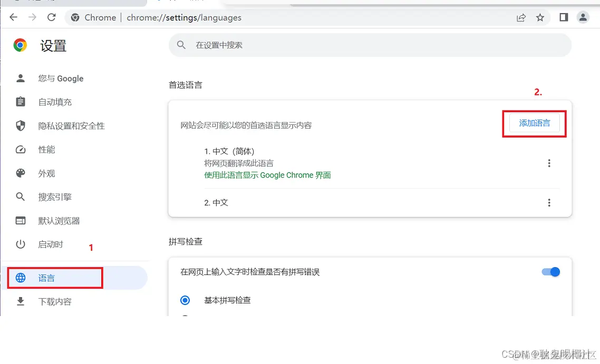The image size is (600, 364).
Task: Open the side panel icon
Action: [564, 17]
